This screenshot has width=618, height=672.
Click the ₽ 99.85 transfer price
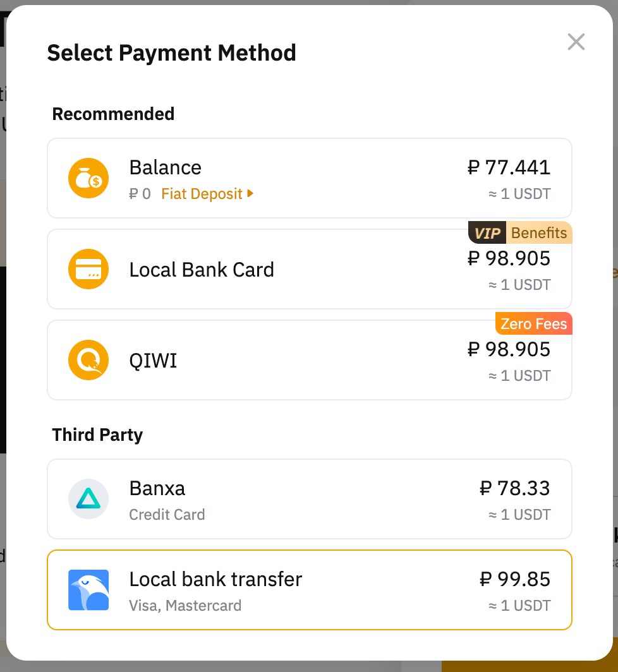click(514, 579)
